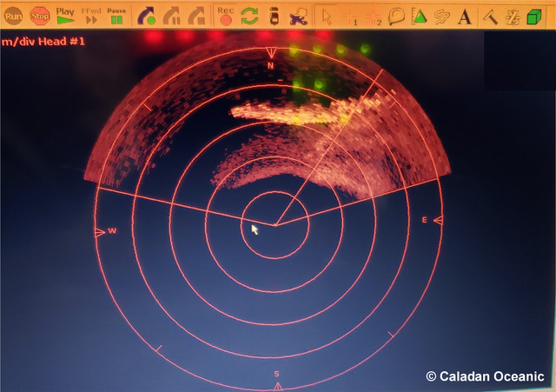Fast forward with the FFwd button
The width and height of the screenshot is (556, 392).
[x=91, y=16]
